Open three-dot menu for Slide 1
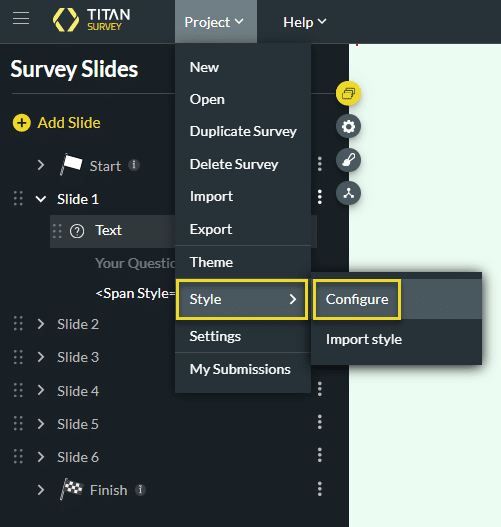 320,197
